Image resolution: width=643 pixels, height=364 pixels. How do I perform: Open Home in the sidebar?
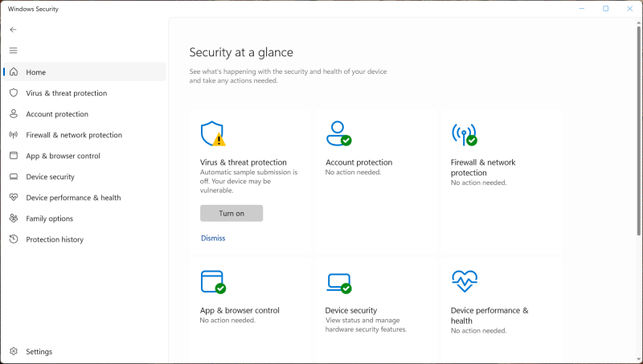(x=36, y=72)
